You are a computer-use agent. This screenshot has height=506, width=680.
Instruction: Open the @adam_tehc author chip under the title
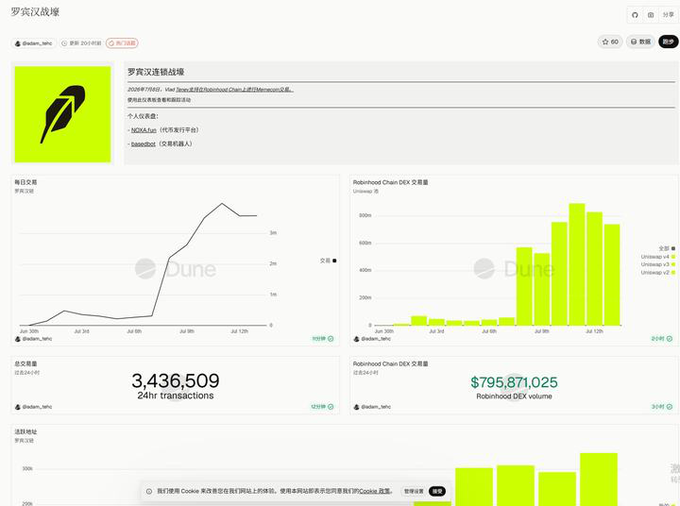[33, 43]
